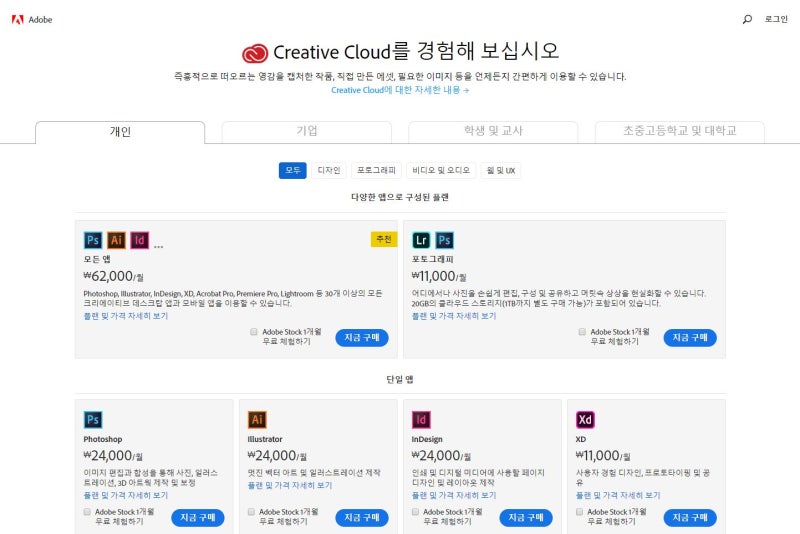The width and height of the screenshot is (800, 534).
Task: Open the search magnifier icon
Action: (x=747, y=19)
